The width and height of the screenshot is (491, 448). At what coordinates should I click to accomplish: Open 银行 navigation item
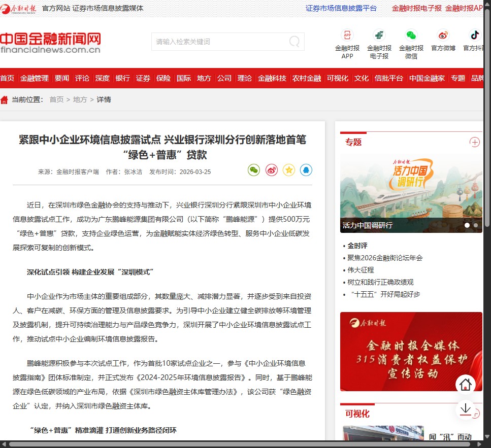(x=123, y=78)
